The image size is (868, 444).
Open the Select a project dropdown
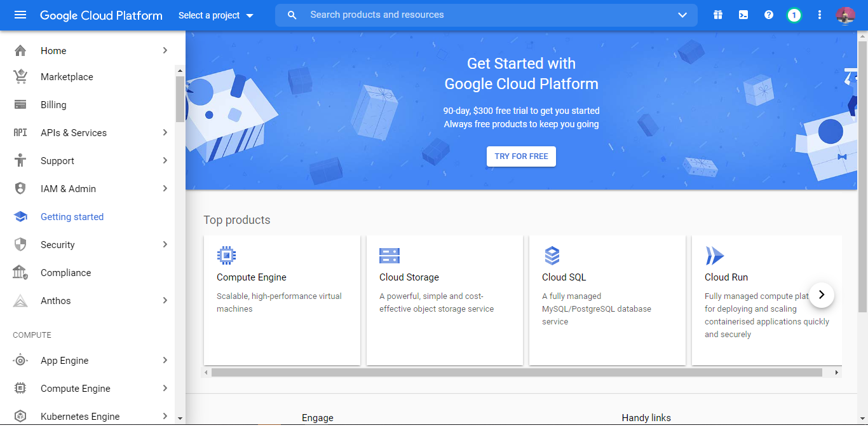(x=216, y=15)
